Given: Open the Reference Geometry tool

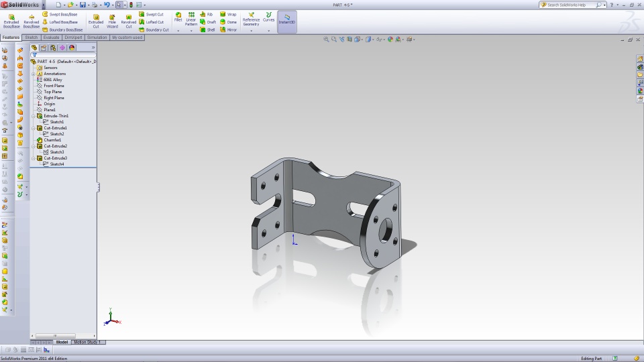Looking at the screenshot, I should 251,19.
